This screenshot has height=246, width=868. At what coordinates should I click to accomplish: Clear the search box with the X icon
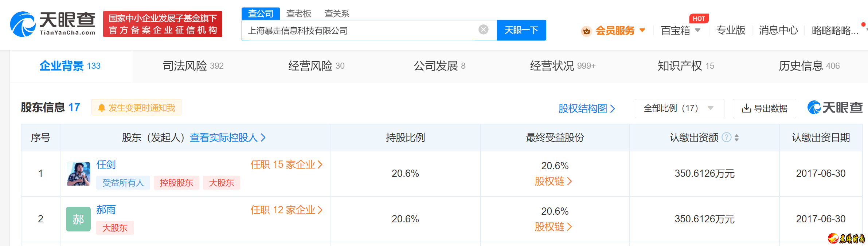pos(484,29)
